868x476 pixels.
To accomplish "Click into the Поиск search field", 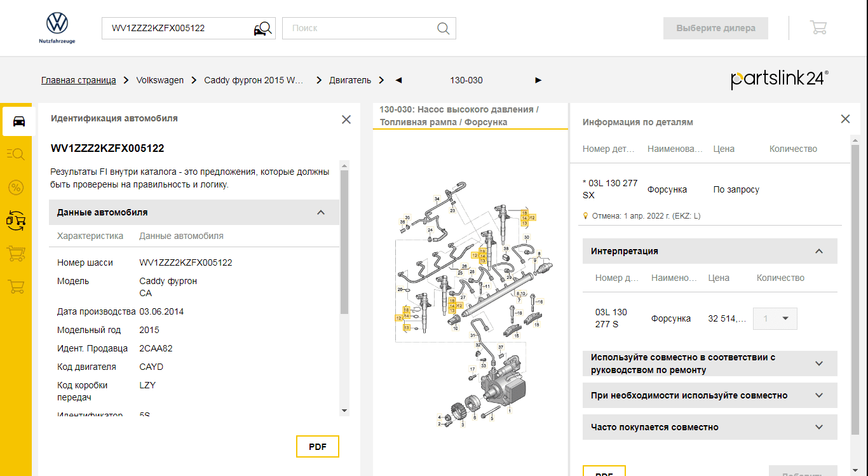I will tap(359, 29).
